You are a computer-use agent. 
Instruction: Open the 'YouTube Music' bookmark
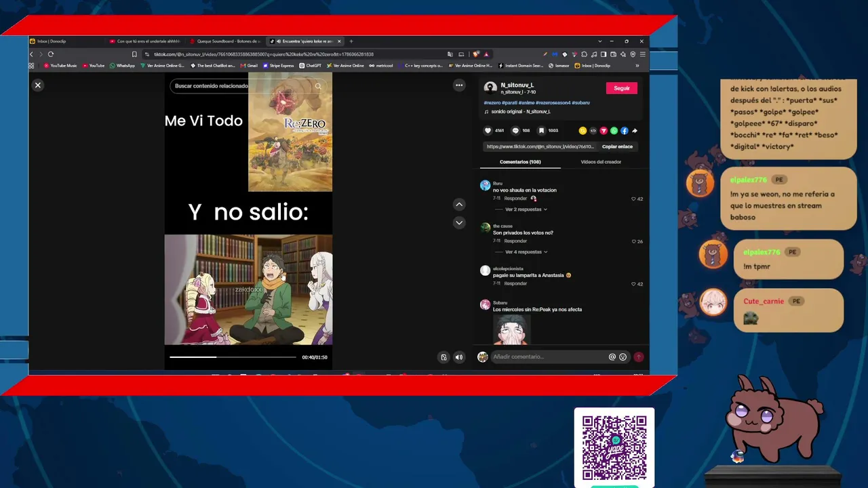pos(60,66)
